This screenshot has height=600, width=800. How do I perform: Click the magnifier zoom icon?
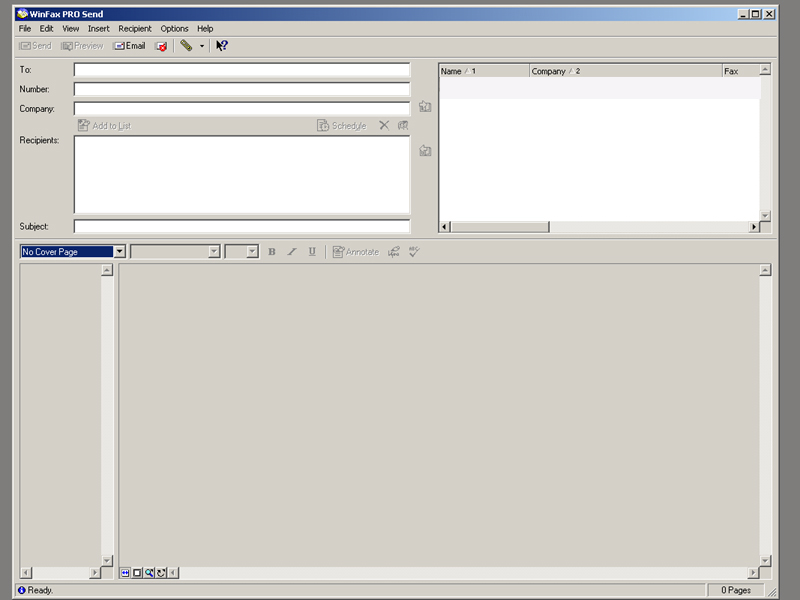[149, 573]
